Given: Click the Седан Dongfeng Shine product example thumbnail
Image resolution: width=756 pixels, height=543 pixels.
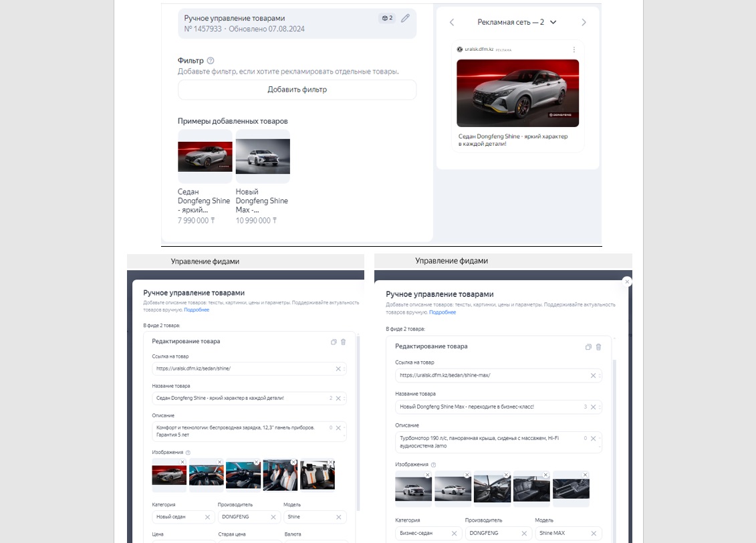Looking at the screenshot, I should (x=205, y=156).
